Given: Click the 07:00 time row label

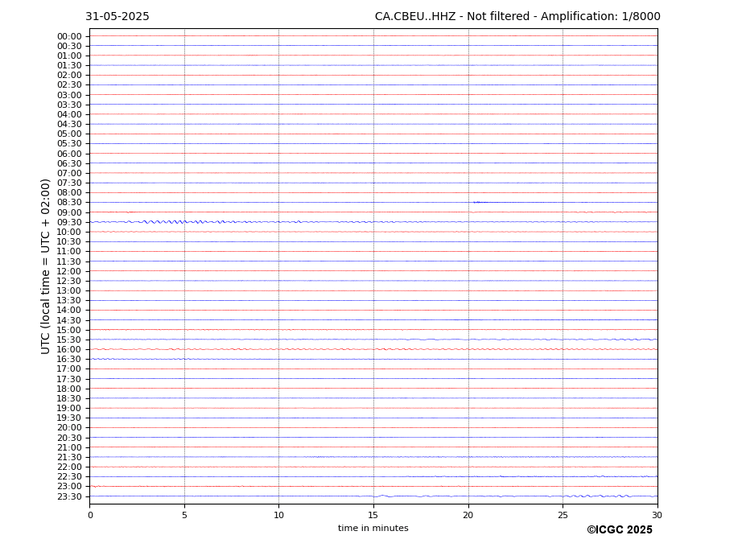Looking at the screenshot, I should (69, 173).
